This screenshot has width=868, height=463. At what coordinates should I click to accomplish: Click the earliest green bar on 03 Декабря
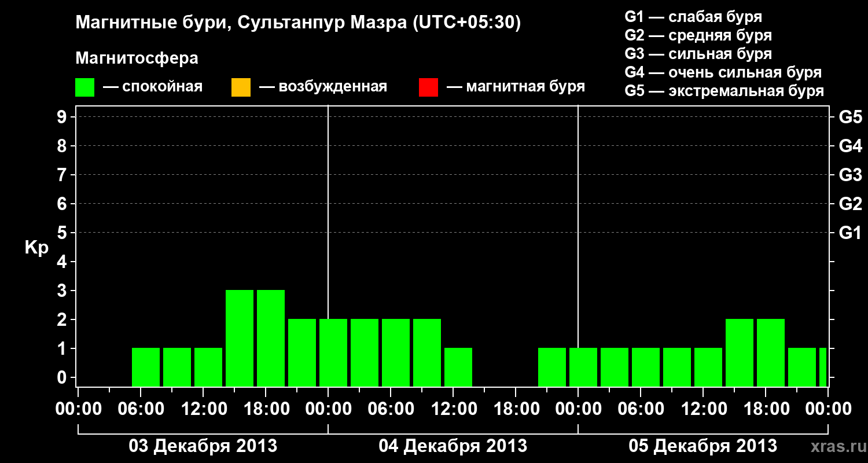tap(146, 367)
